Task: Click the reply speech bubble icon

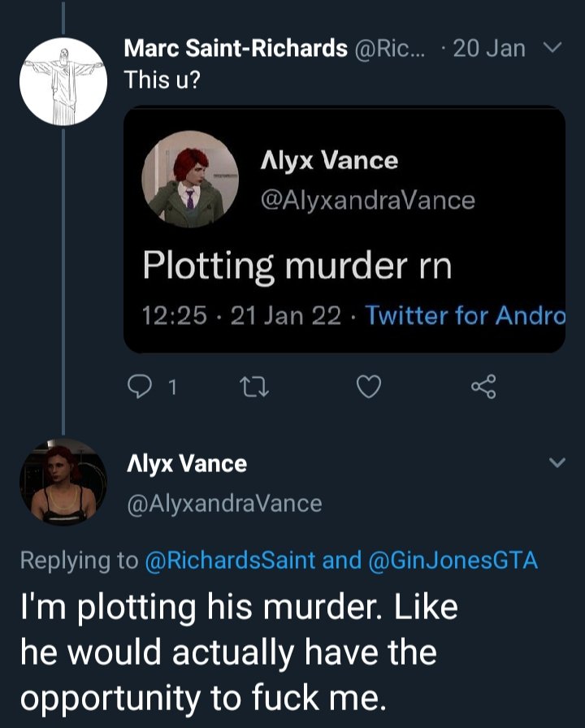Action: click(x=138, y=388)
